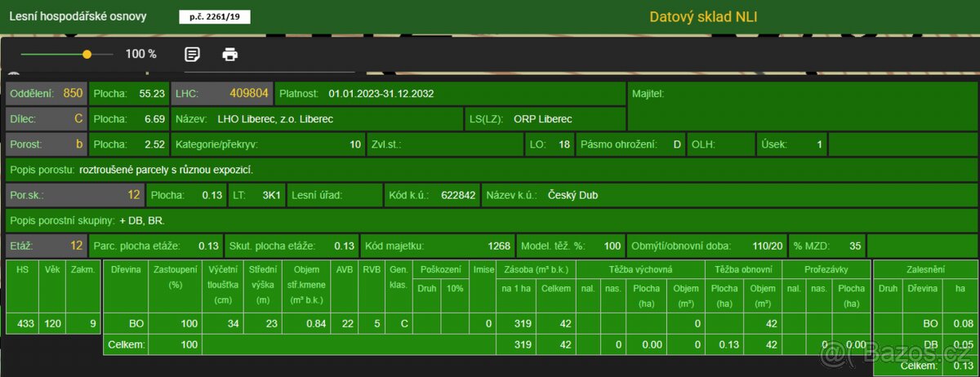Select the Porost field showing b
The width and height of the screenshot is (980, 377).
pyautogui.click(x=46, y=144)
